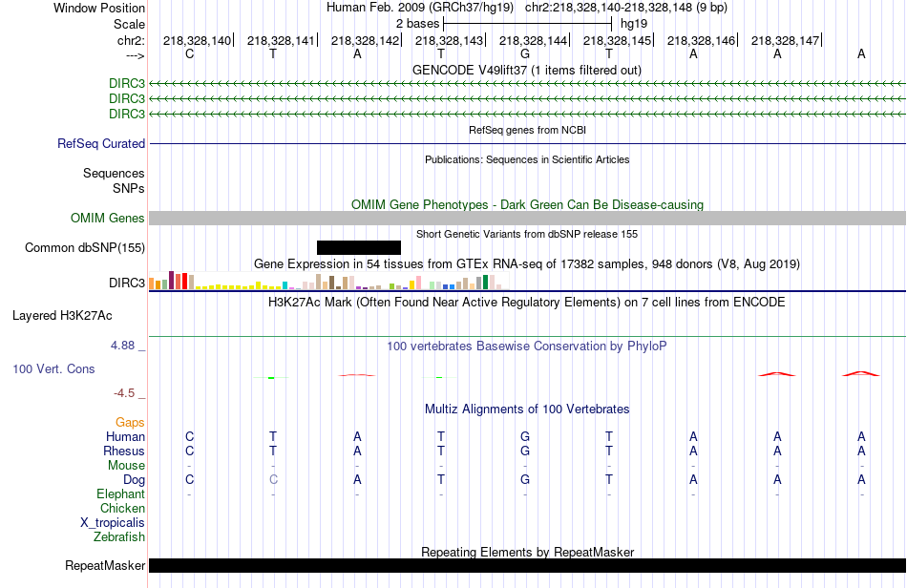This screenshot has width=907, height=588.
Task: Click the -4.5 PhyloP lower scale value
Action: pyautogui.click(x=124, y=393)
